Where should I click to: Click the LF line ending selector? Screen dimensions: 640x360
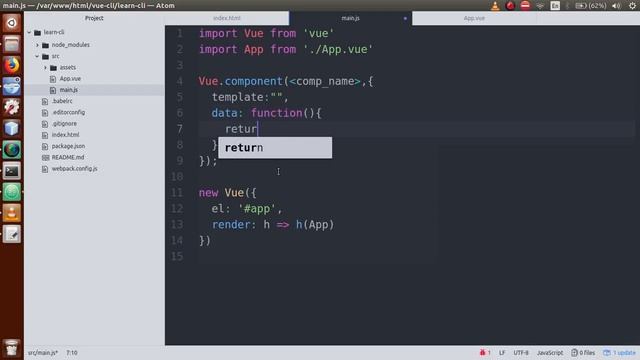[x=502, y=353]
